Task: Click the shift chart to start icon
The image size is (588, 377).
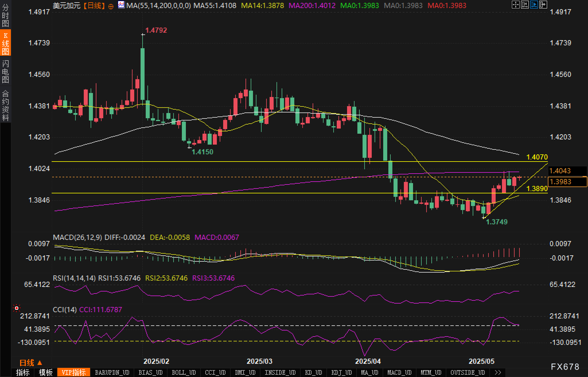Action: pyautogui.click(x=525, y=5)
